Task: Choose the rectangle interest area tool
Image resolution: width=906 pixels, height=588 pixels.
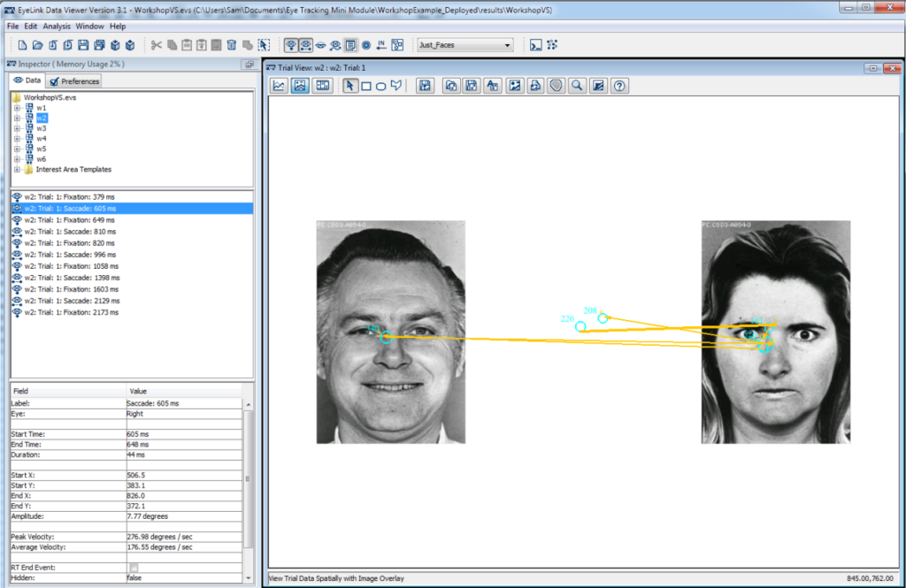Action: (x=366, y=85)
